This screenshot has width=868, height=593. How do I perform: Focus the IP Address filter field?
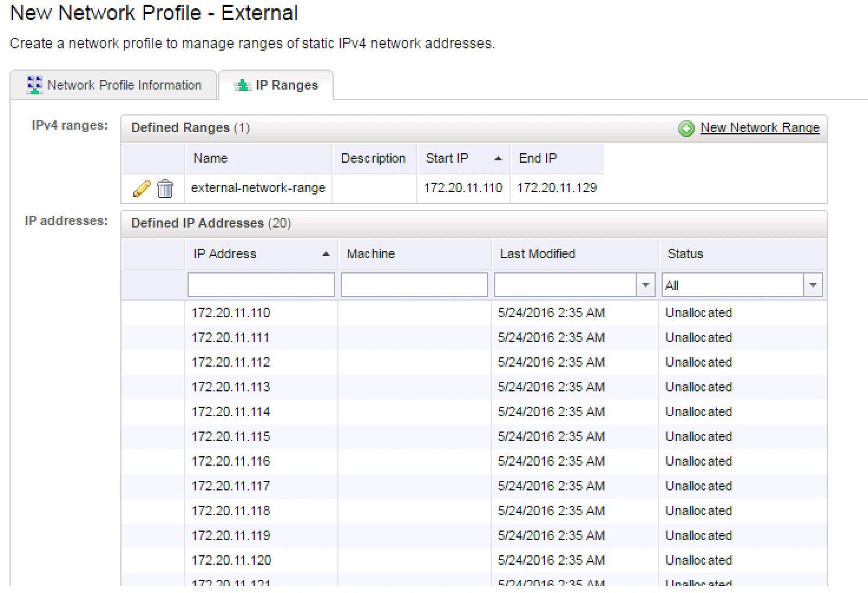click(261, 285)
